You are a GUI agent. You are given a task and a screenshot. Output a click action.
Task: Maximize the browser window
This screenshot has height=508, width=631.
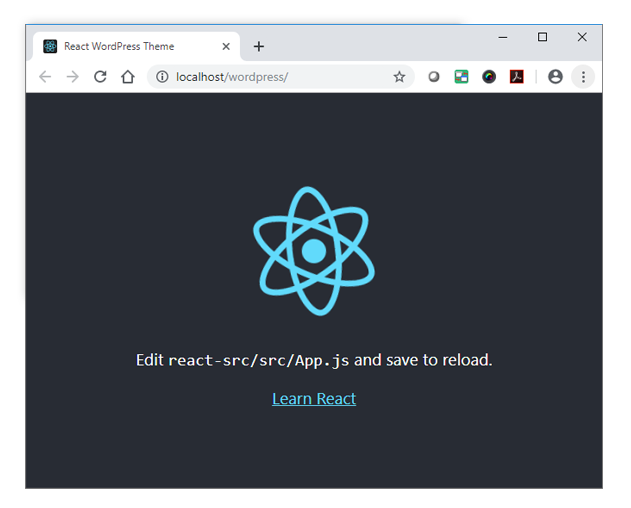pyautogui.click(x=542, y=37)
